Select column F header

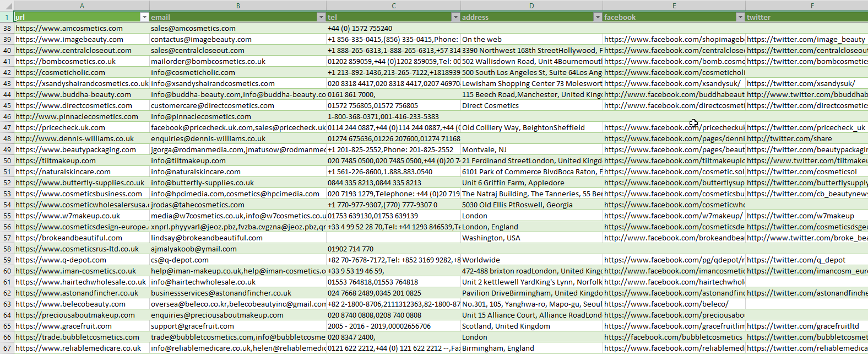(x=807, y=6)
